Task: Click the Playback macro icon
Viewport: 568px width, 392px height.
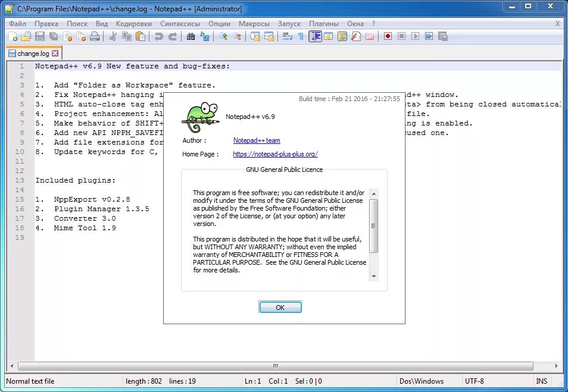Action: tap(416, 36)
